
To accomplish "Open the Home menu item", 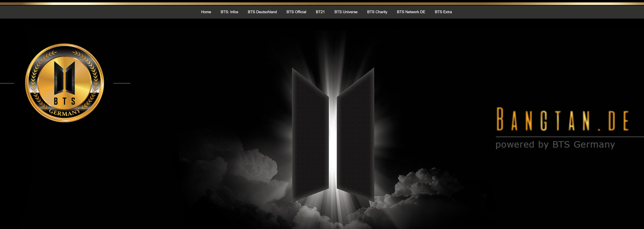I will (206, 12).
